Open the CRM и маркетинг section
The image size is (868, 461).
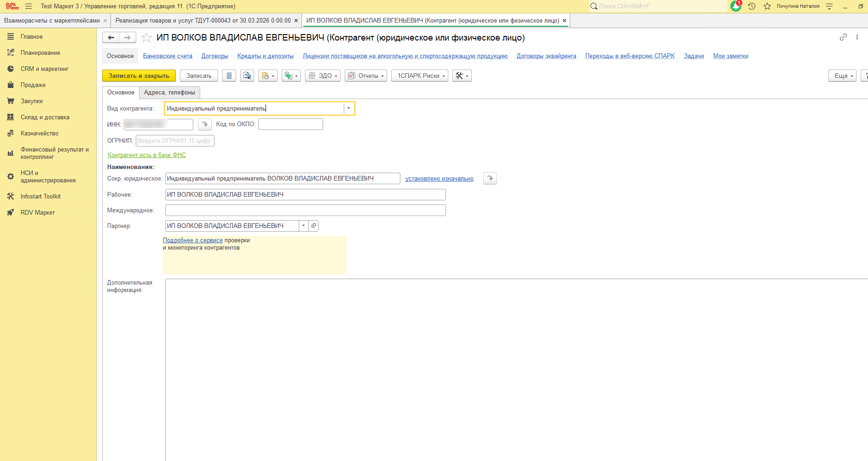48,69
